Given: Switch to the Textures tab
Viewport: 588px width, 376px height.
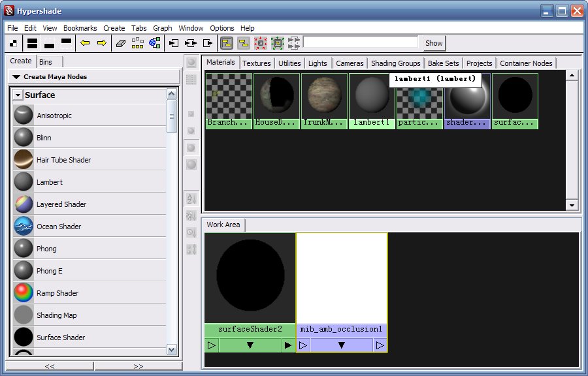Looking at the screenshot, I should tap(256, 63).
